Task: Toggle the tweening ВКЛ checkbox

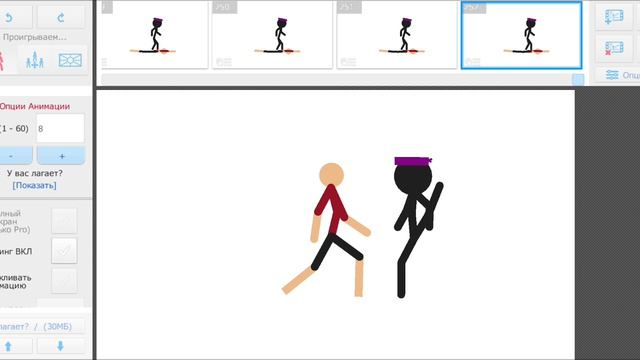Action: [x=64, y=251]
